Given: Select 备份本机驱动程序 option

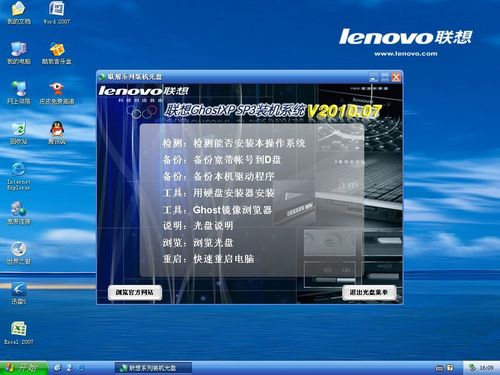Looking at the screenshot, I should coord(219,176).
